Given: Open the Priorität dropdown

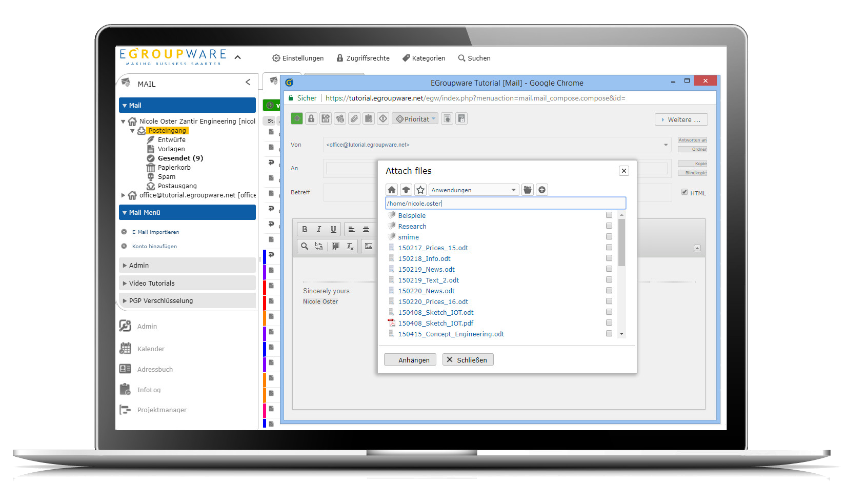Looking at the screenshot, I should coord(415,118).
